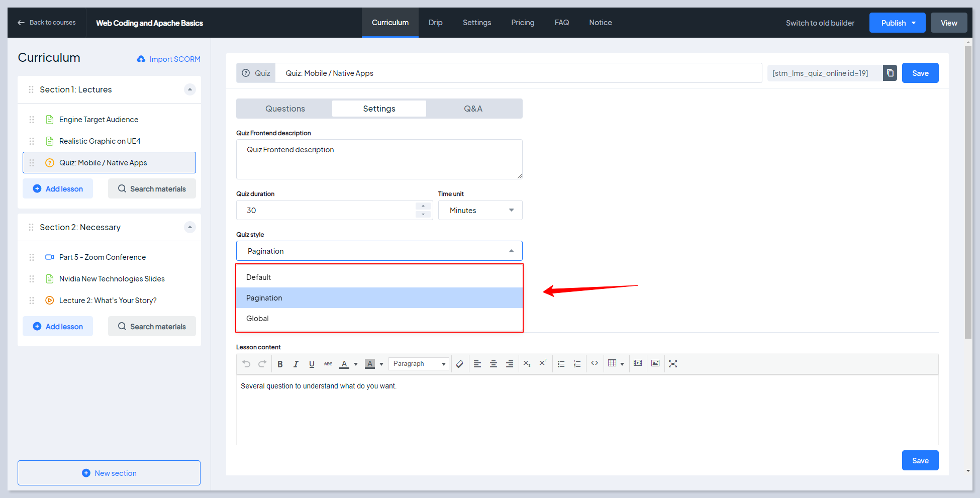Open the Pricing tab
The width and height of the screenshot is (980, 498).
[523, 23]
